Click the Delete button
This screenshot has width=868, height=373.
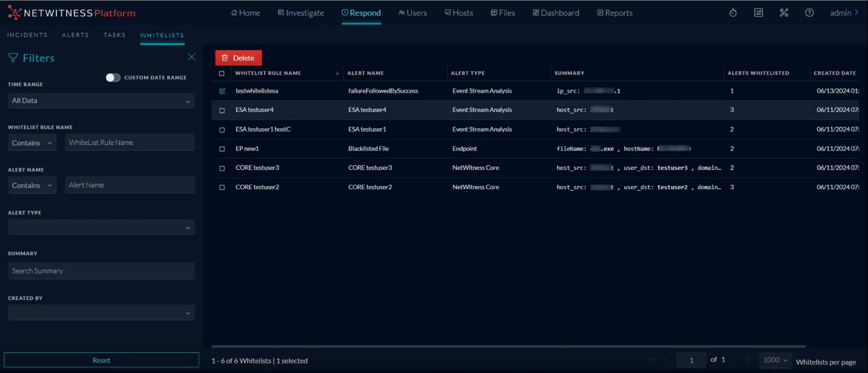click(238, 58)
